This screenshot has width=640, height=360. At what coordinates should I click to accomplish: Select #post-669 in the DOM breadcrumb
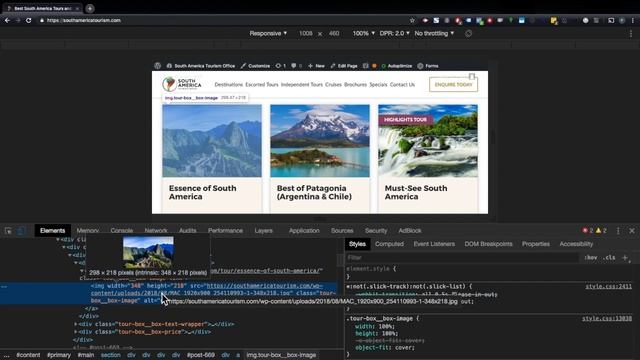[201, 355]
